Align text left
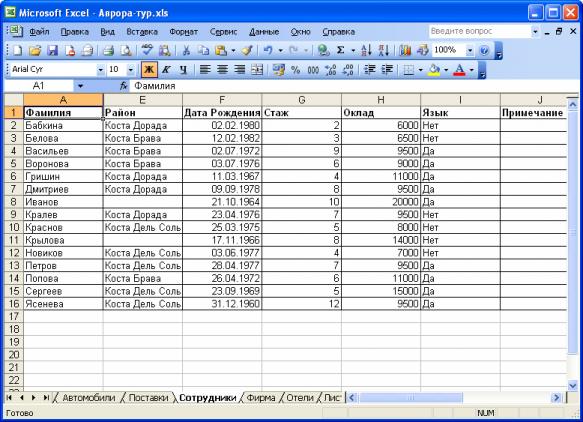This screenshot has height=422, width=583. [x=205, y=70]
